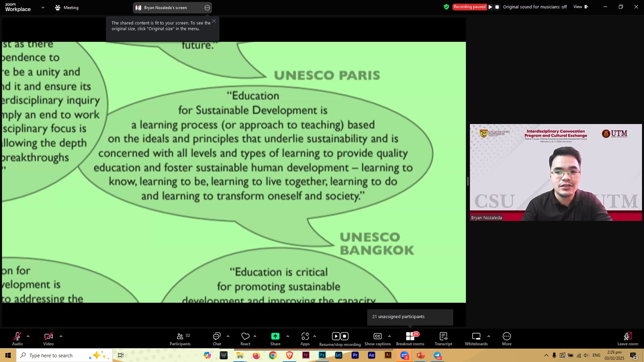
Task: Click the green encryption shield icon
Action: tap(446, 7)
